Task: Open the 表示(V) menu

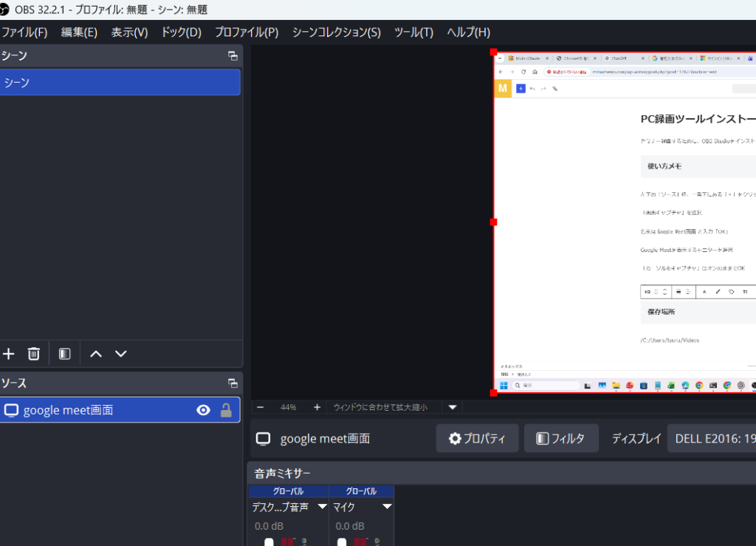Action: (129, 33)
